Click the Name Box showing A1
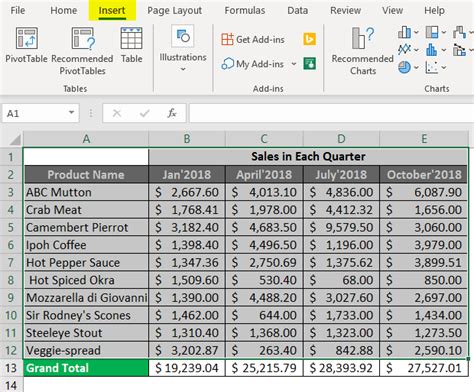Screen dimensions: 474x392 [x=41, y=113]
